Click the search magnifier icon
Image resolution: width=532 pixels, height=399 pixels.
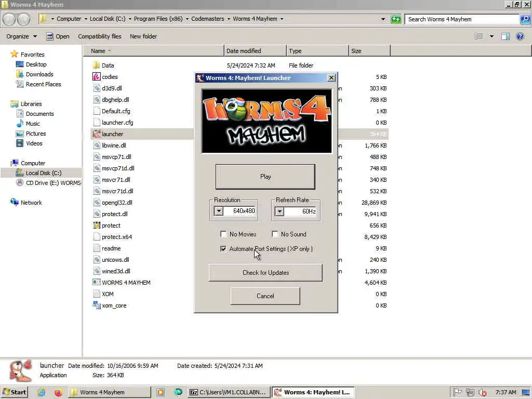(525, 19)
